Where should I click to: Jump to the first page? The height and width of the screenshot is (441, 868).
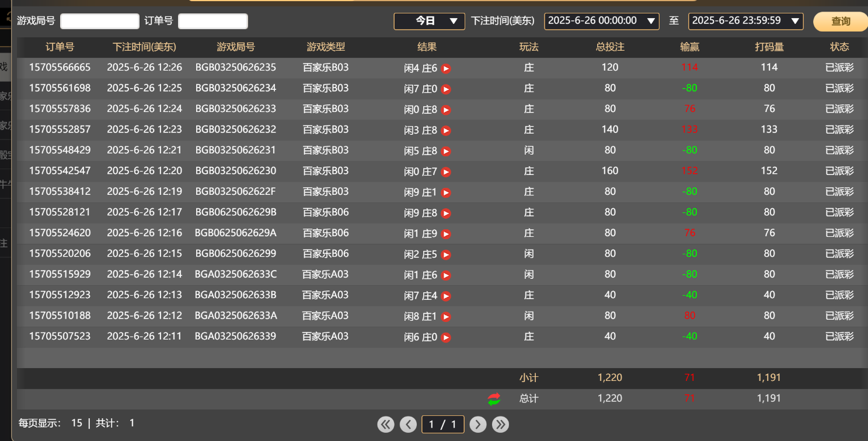pyautogui.click(x=386, y=424)
